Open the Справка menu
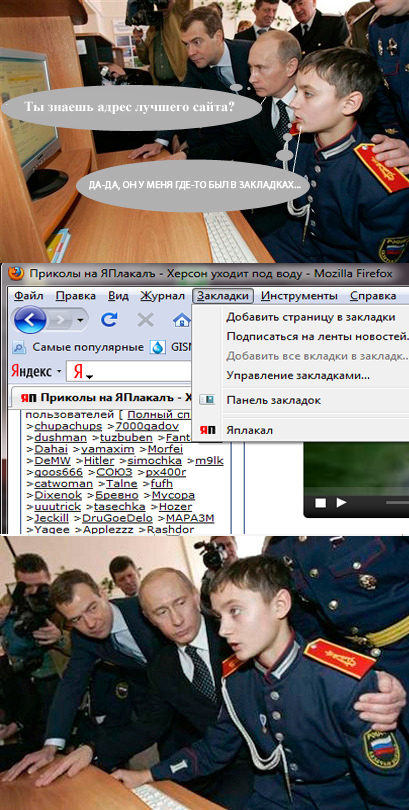 coord(373,296)
